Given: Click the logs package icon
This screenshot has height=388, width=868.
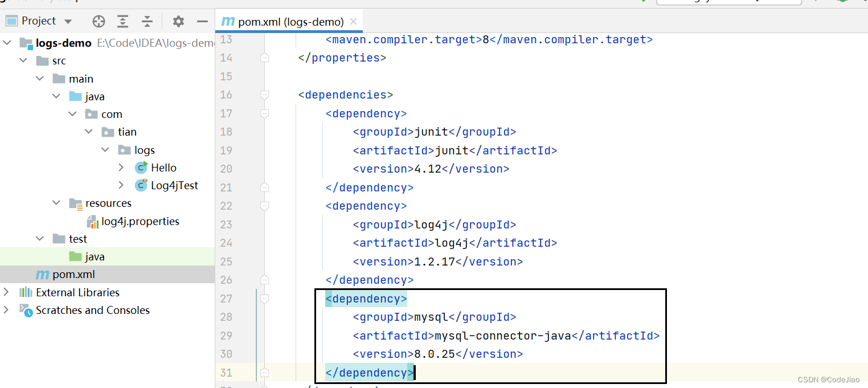Looking at the screenshot, I should tap(125, 150).
